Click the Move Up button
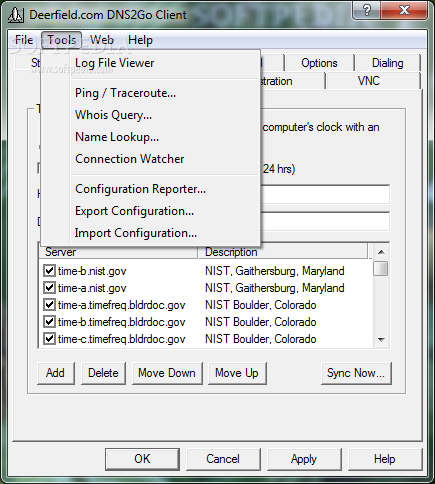This screenshot has height=484, width=435. (237, 373)
